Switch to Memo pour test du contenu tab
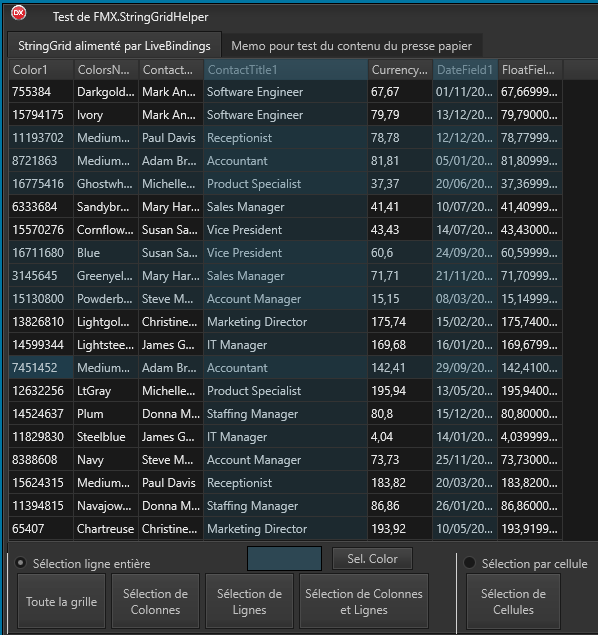The height and width of the screenshot is (635, 598). point(351,46)
